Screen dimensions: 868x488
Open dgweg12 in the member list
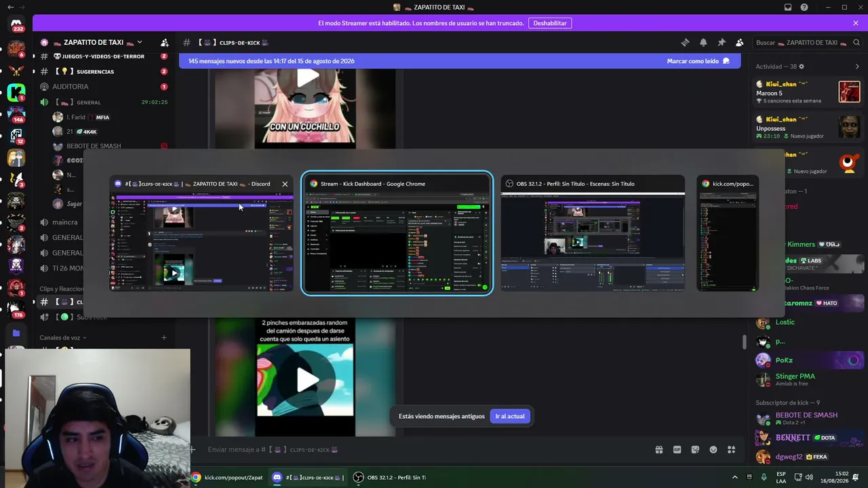807,457
